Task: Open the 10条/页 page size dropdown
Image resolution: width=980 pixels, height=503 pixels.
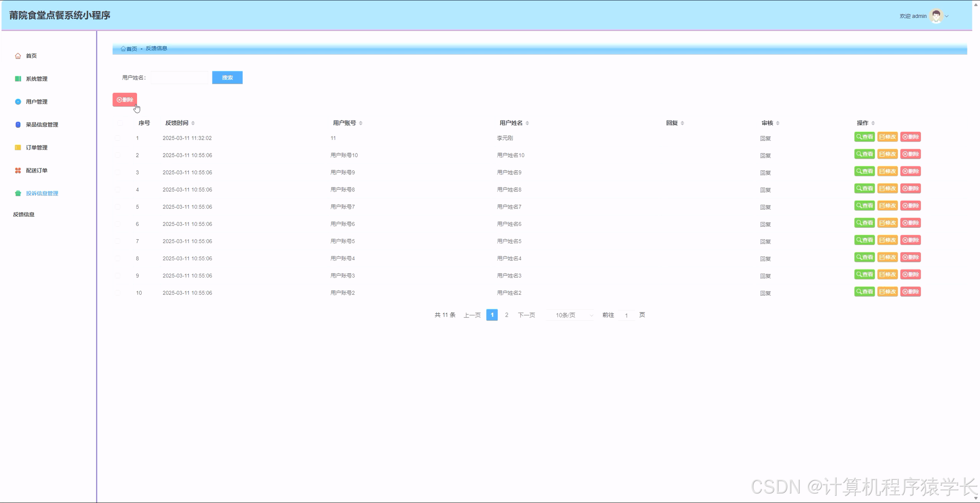Action: pos(570,315)
